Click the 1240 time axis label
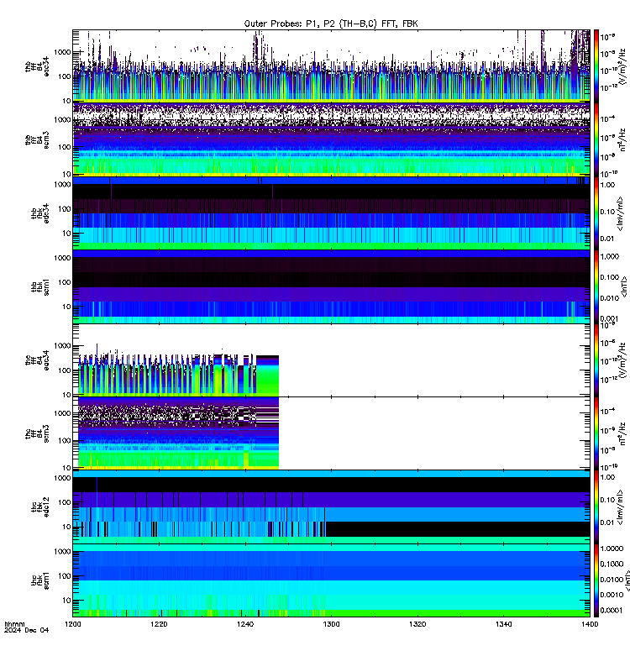The image size is (630, 672). [x=244, y=624]
